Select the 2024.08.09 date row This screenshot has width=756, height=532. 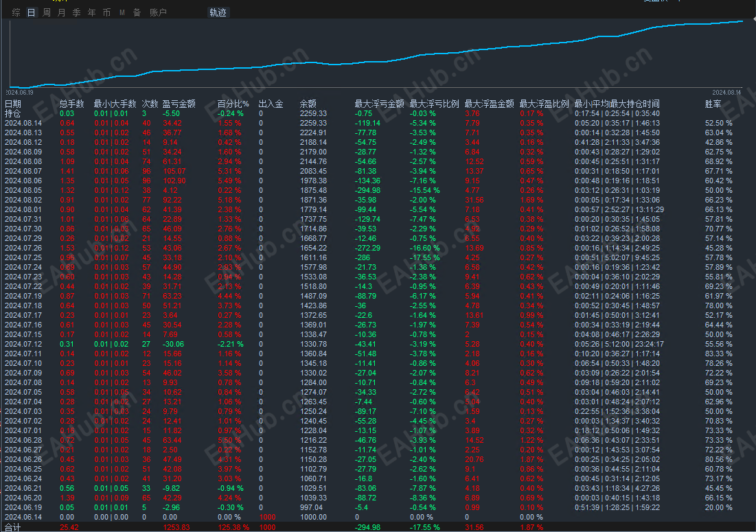(x=23, y=152)
